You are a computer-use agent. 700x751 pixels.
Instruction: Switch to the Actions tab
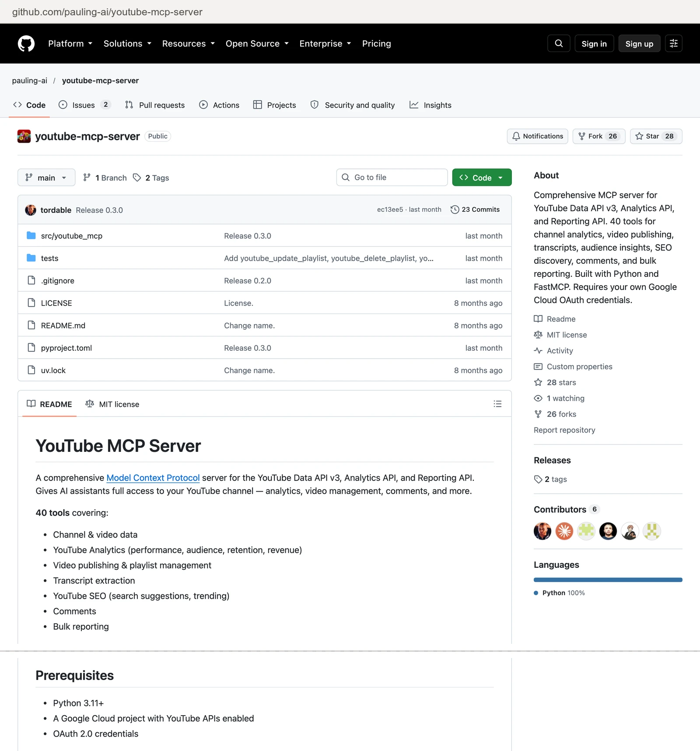tap(219, 105)
